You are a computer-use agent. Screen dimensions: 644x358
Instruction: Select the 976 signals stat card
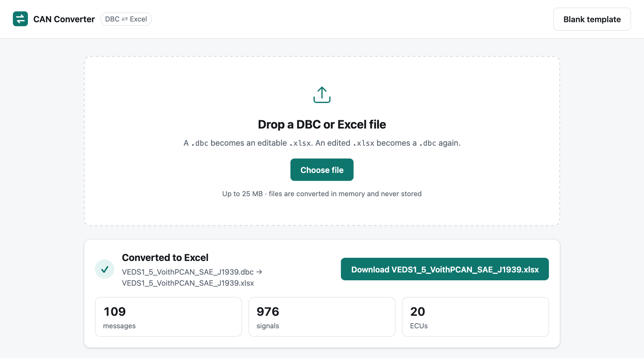click(322, 317)
